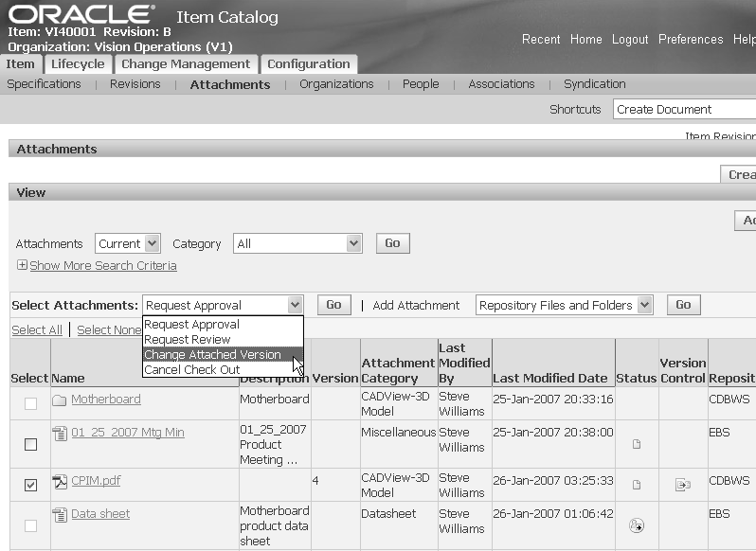Open the Organizations subtab
Image resolution: width=756 pixels, height=551 pixels.
point(336,84)
